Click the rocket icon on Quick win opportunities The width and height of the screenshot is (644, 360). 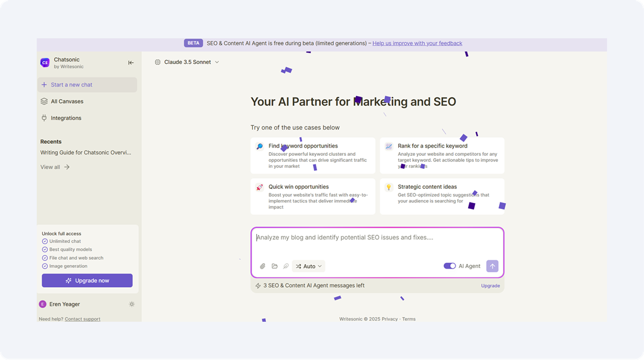(259, 187)
